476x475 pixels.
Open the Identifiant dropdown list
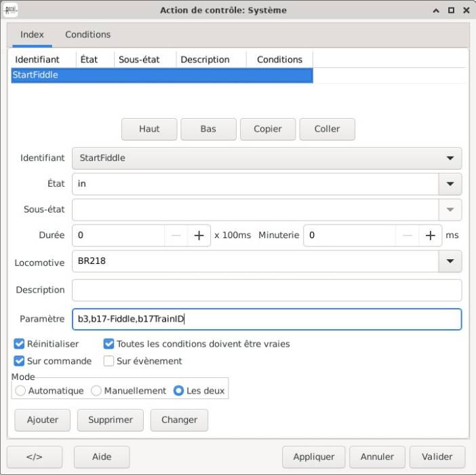click(x=450, y=158)
